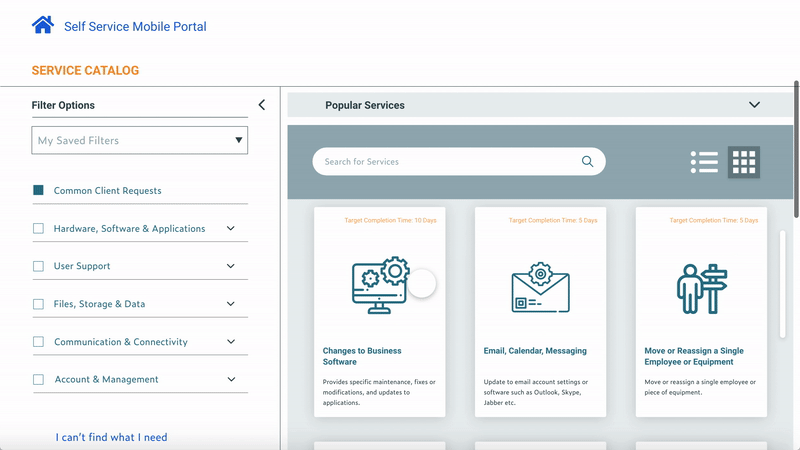Viewport: 800px width, 450px height.
Task: Click the Filter Options heading
Action: pyautogui.click(x=63, y=105)
